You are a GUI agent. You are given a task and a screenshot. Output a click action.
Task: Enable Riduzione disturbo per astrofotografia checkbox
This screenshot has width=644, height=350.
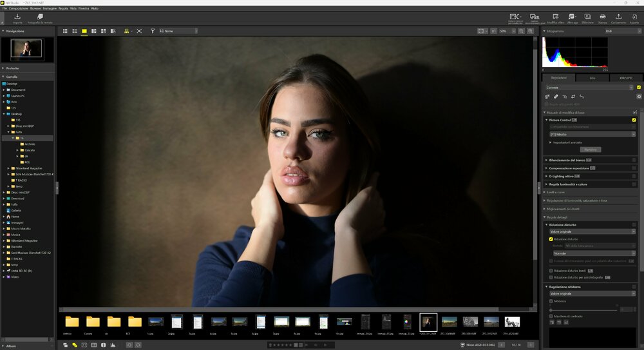click(551, 277)
